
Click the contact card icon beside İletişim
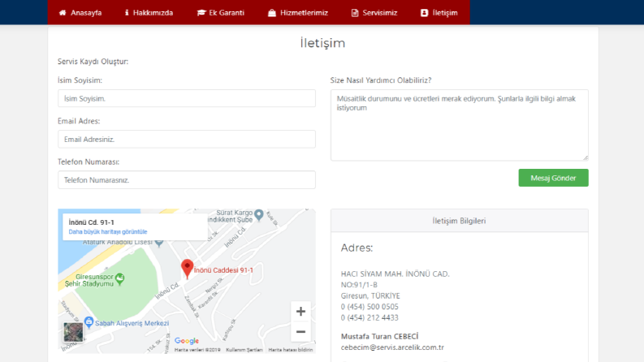point(424,13)
